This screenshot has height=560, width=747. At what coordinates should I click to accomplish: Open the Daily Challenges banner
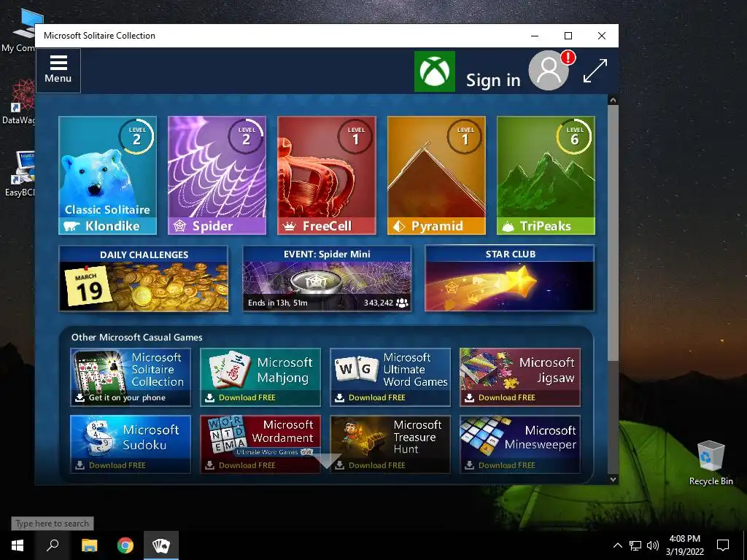[x=144, y=279]
